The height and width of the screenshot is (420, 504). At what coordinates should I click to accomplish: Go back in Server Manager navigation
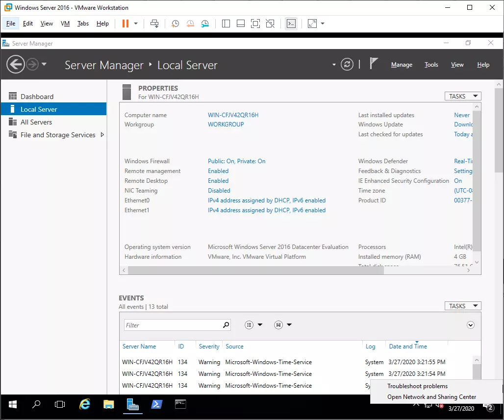point(15,65)
